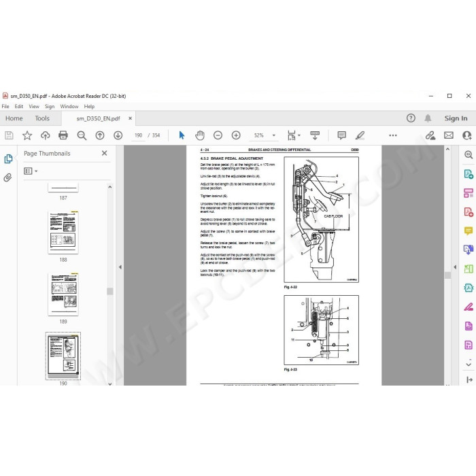Activate the hand pan tool
476x476 pixels.
[x=200, y=135]
